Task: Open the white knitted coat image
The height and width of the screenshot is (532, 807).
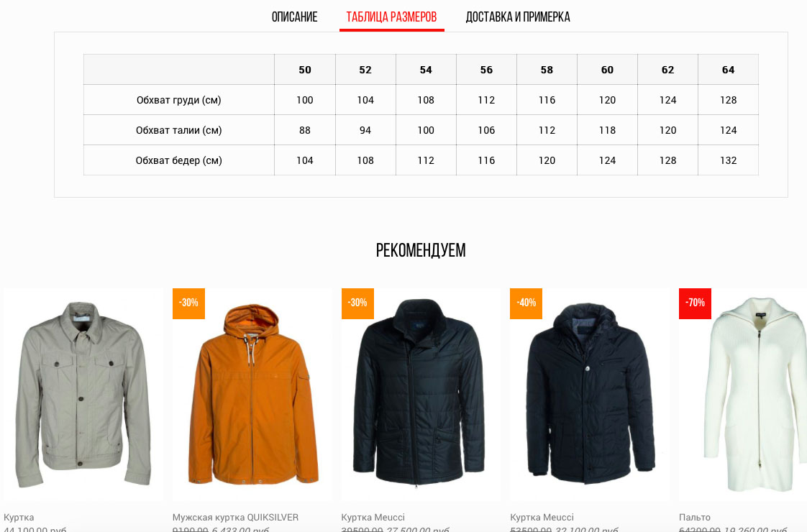Action: coord(743,394)
